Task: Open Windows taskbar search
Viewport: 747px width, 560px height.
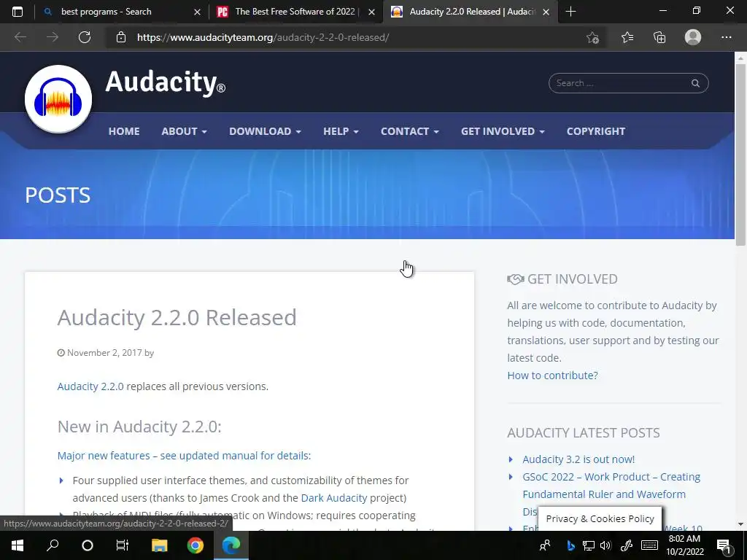Action: [53, 545]
